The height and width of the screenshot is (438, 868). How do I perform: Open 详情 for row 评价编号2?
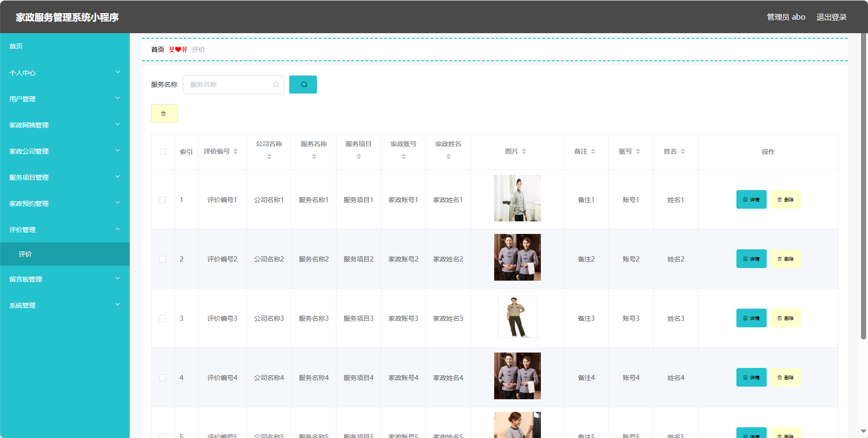point(751,259)
